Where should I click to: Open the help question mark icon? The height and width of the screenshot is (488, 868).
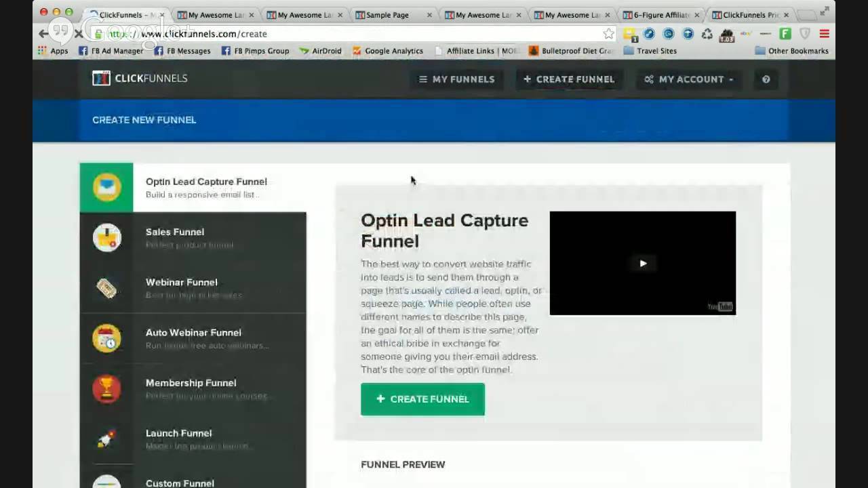(766, 79)
